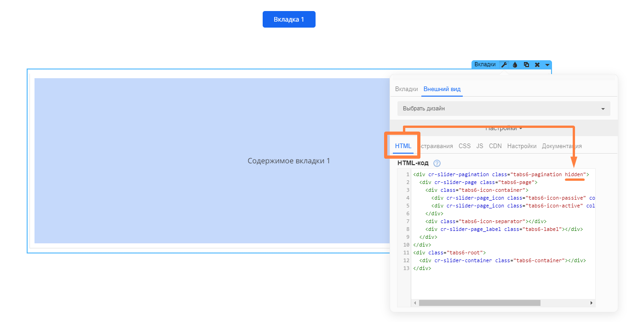Image resolution: width=644 pixels, height=322 pixels.
Task: Click the Содержимое вкладки 1 text
Action: (x=289, y=161)
